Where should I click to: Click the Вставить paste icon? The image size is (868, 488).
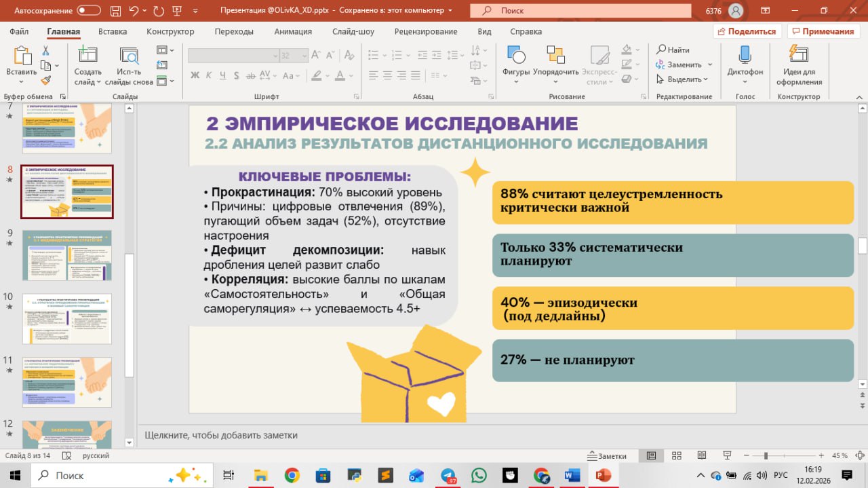pyautogui.click(x=22, y=56)
